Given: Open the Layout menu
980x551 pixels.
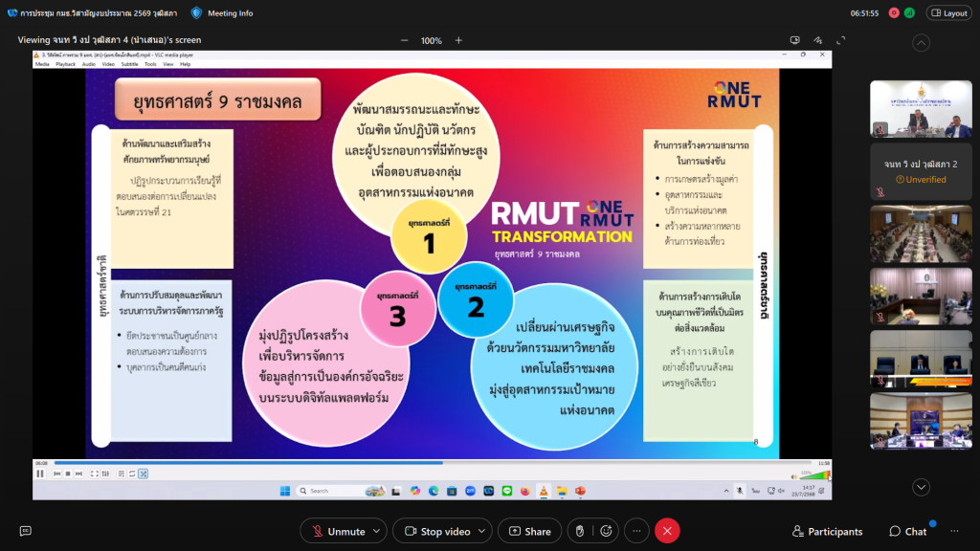Looking at the screenshot, I should 948,12.
